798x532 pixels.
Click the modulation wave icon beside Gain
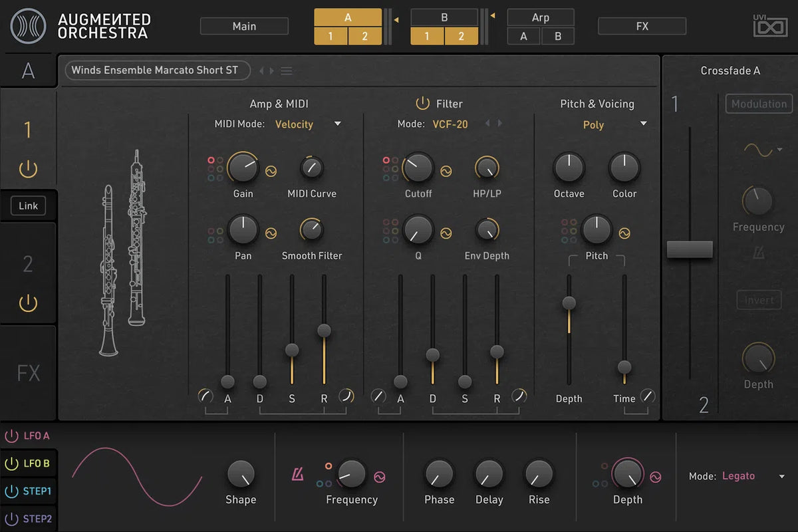271,172
